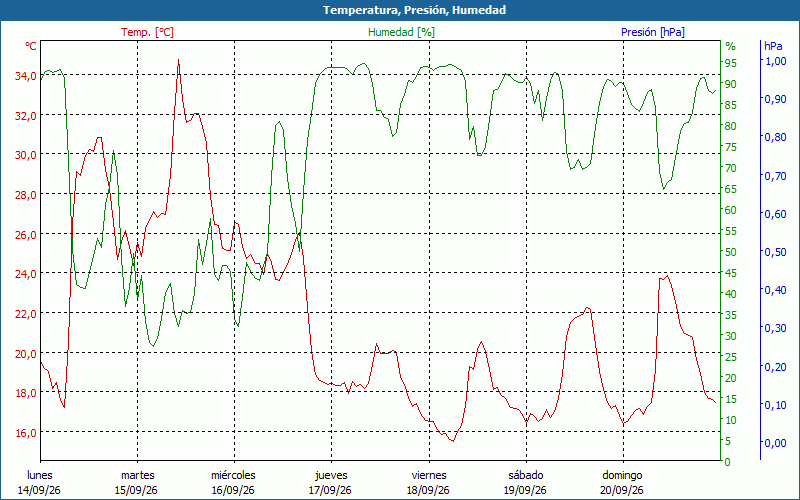Click the chart title 'Temperatura, Presión, Humedad'

pos(414,10)
